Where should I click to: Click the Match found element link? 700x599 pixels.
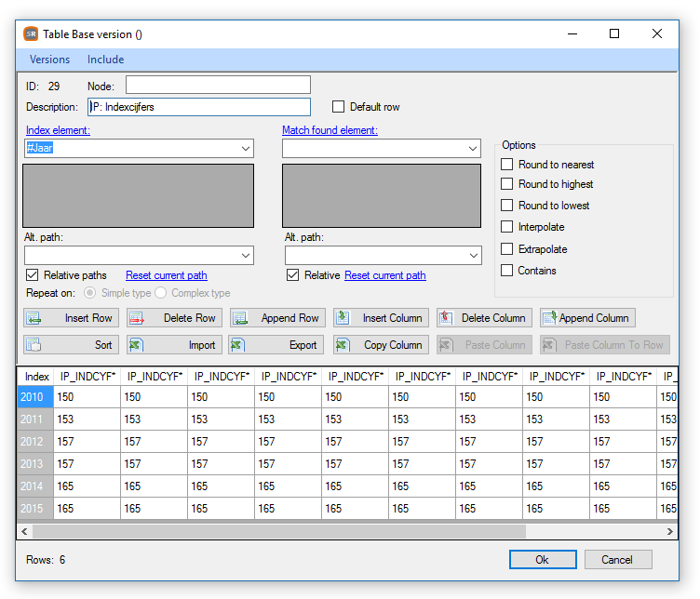pos(330,130)
